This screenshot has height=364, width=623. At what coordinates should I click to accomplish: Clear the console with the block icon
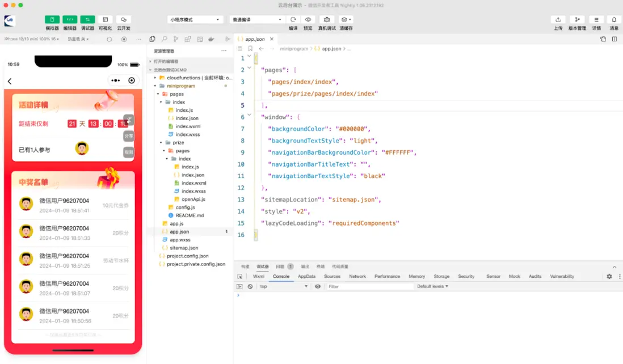250,286
